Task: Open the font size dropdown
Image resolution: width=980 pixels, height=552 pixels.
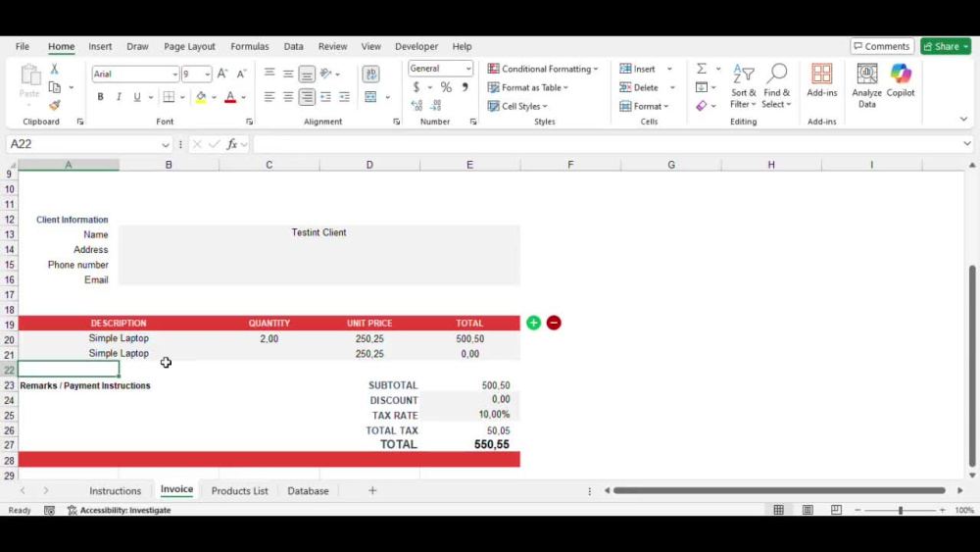Action: [208, 75]
